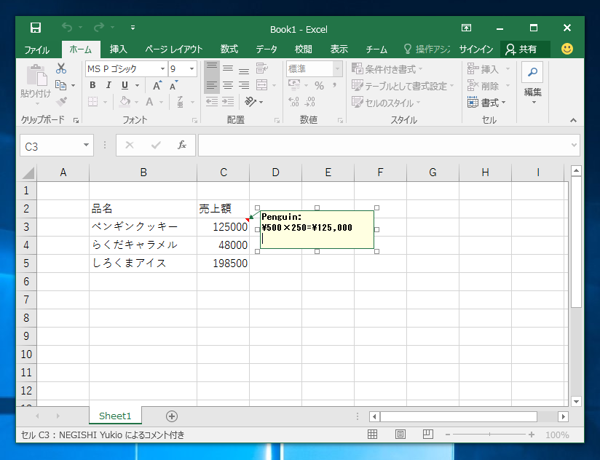Toggle Underline formatting
The image size is (600, 460).
[125, 85]
